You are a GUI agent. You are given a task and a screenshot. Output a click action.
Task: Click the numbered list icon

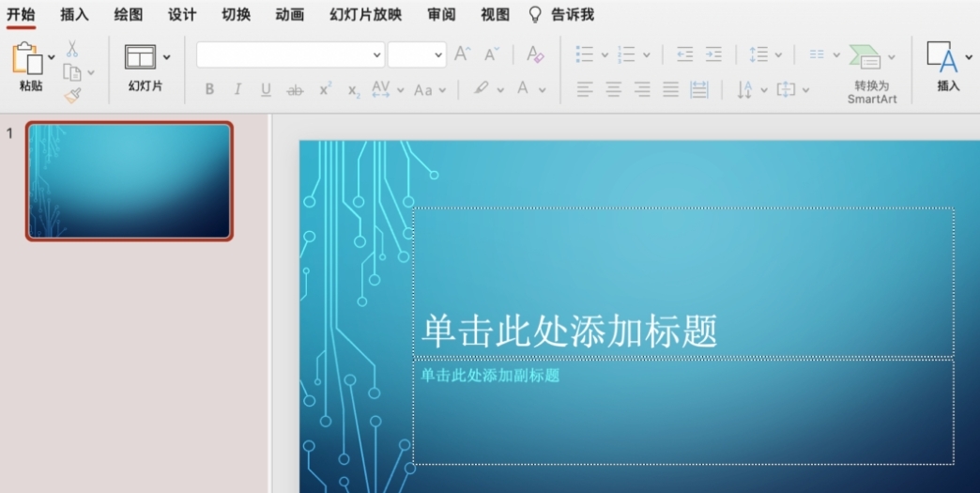[625, 54]
